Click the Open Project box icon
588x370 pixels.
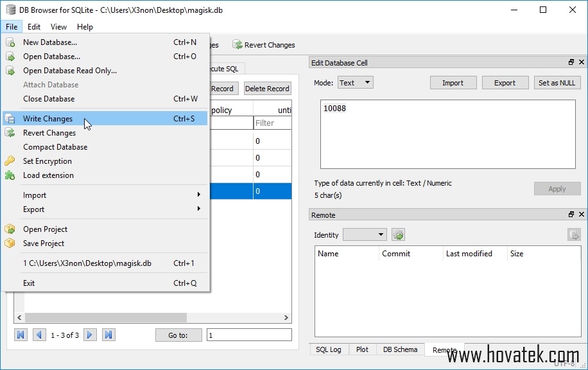(x=10, y=229)
